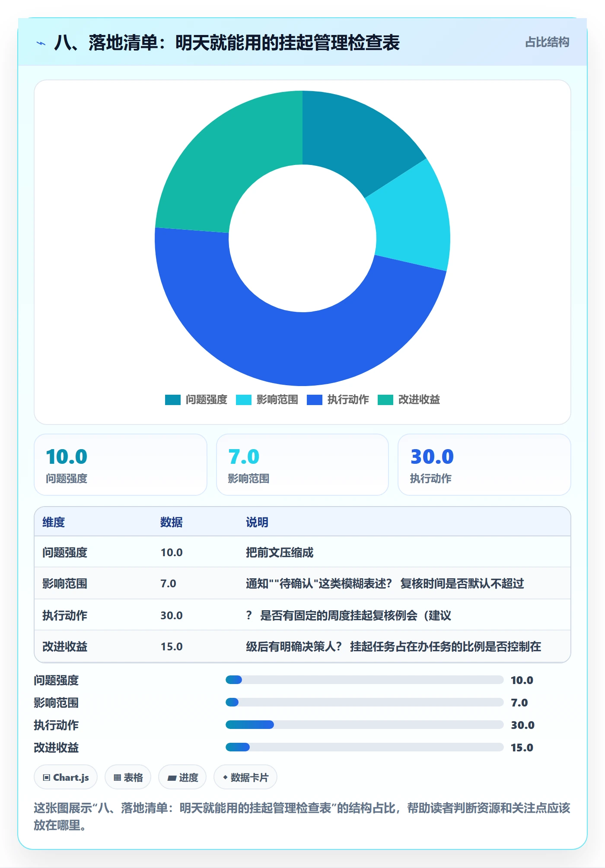
Task: Click the Chart.js tag chip
Action: [x=66, y=777]
